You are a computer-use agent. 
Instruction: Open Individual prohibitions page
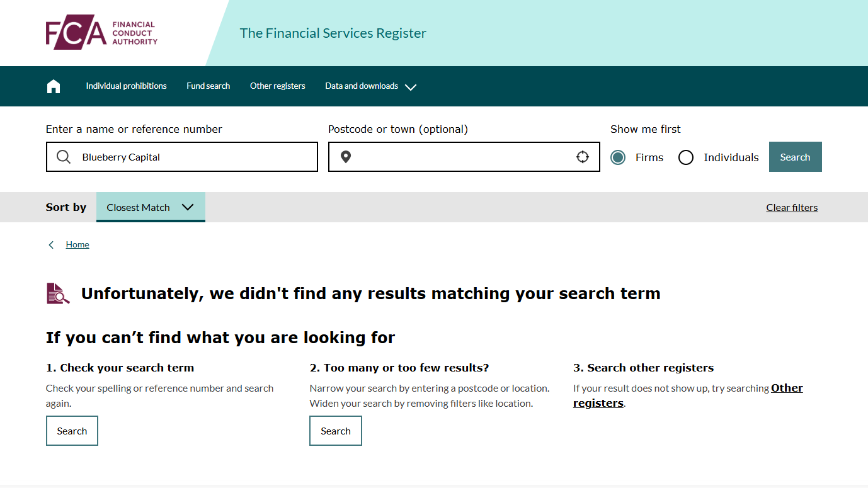pos(126,86)
